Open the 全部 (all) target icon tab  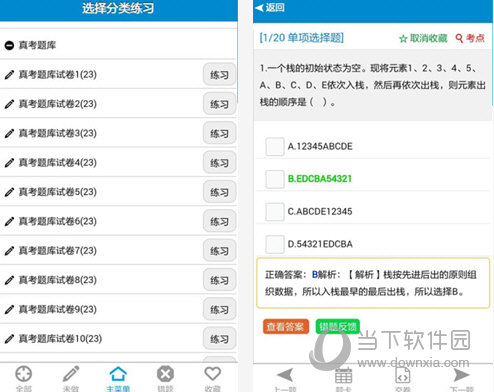24,375
